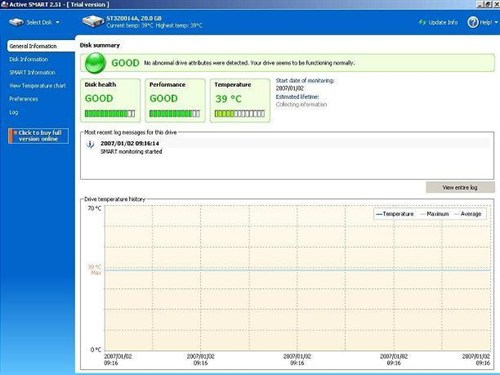This screenshot has width=500, height=375.
Task: Click the 0 °C axis label
Action: 96,350
